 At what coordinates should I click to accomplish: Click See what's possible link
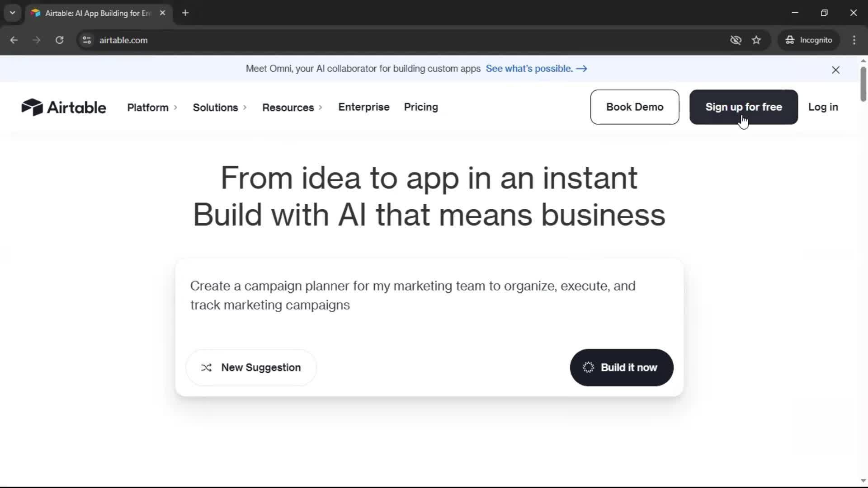click(x=536, y=69)
